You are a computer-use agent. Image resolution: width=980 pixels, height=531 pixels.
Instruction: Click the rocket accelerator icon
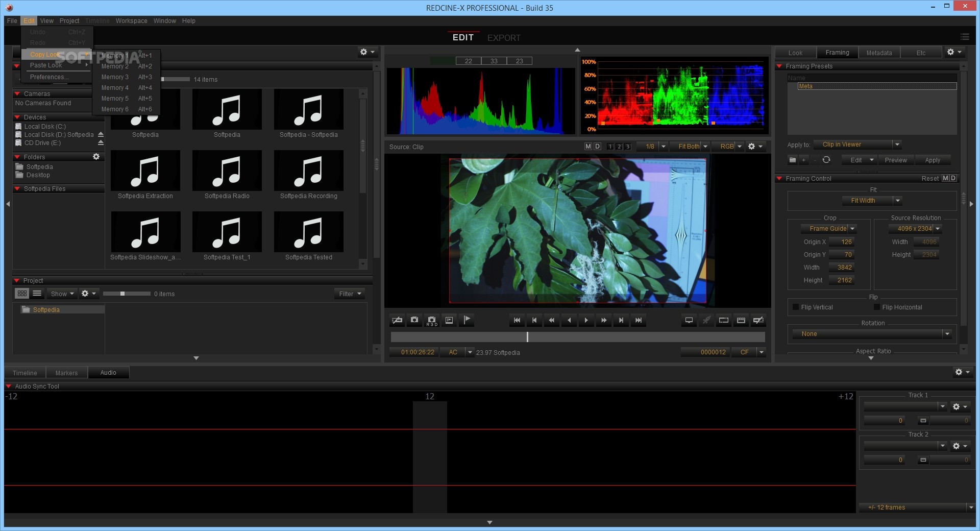(706, 320)
